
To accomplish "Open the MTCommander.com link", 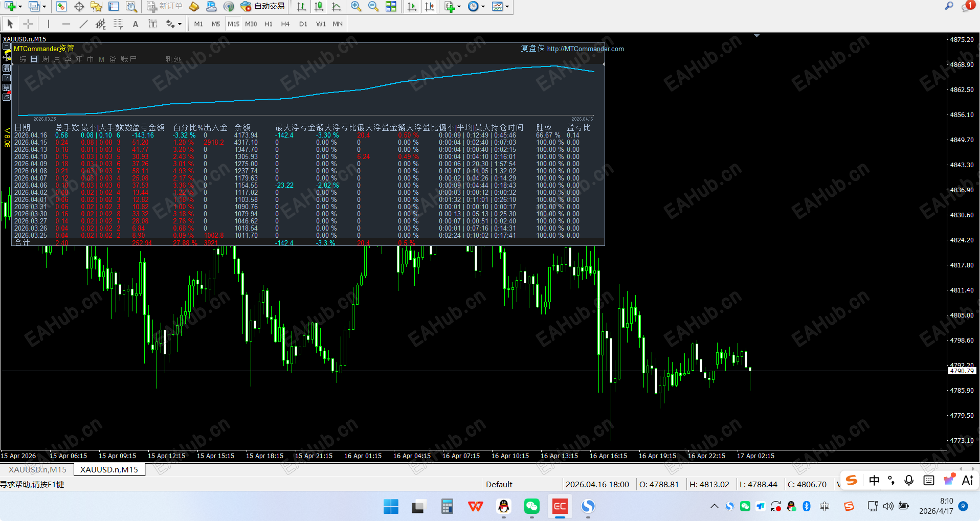I will pyautogui.click(x=585, y=49).
